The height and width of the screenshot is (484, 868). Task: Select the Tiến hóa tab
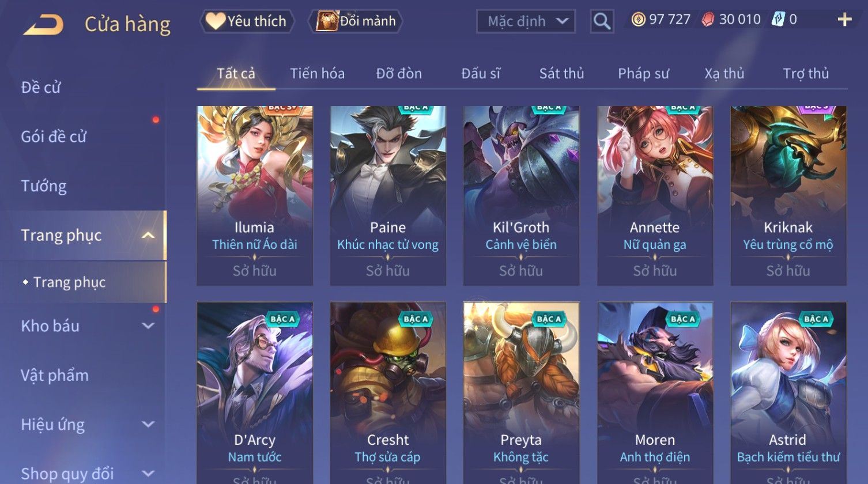tap(317, 74)
